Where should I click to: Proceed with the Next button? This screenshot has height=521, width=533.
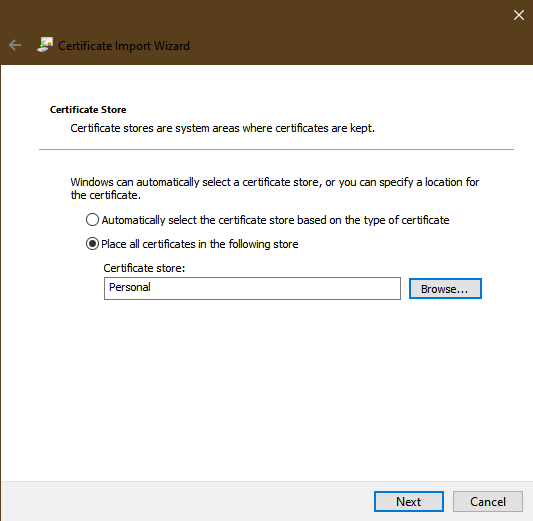pyautogui.click(x=409, y=501)
